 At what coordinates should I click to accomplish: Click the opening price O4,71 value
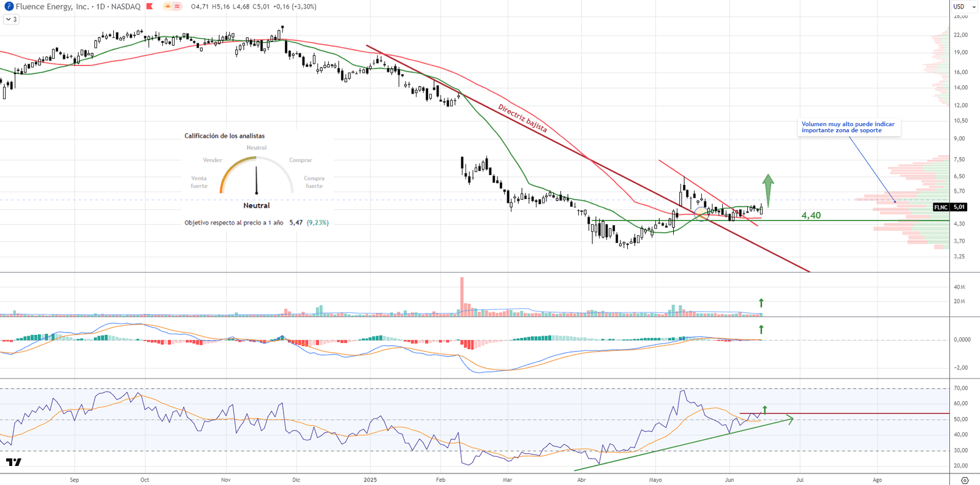[x=200, y=7]
